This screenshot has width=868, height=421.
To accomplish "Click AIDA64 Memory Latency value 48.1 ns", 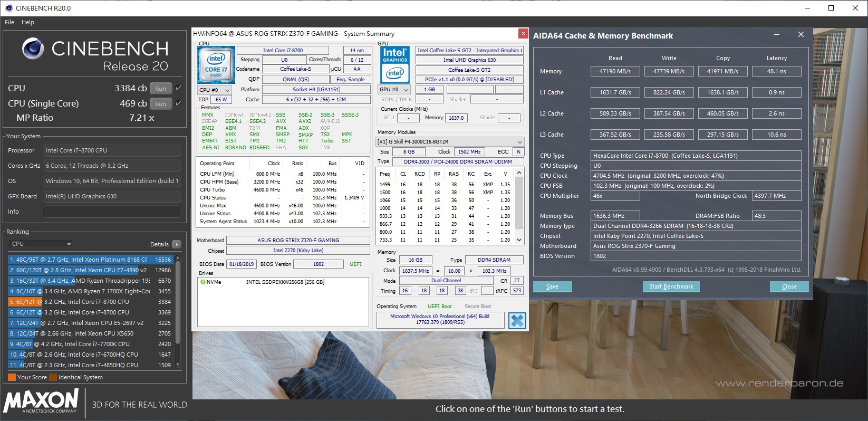I will click(x=776, y=71).
